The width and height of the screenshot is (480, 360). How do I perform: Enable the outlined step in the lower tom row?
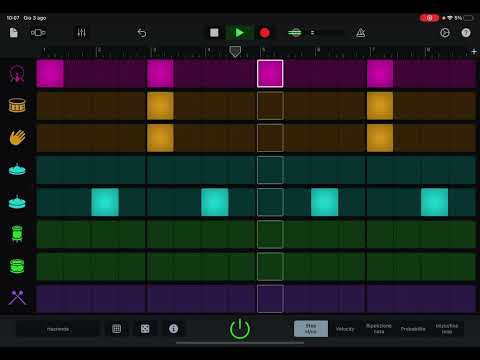(x=270, y=267)
